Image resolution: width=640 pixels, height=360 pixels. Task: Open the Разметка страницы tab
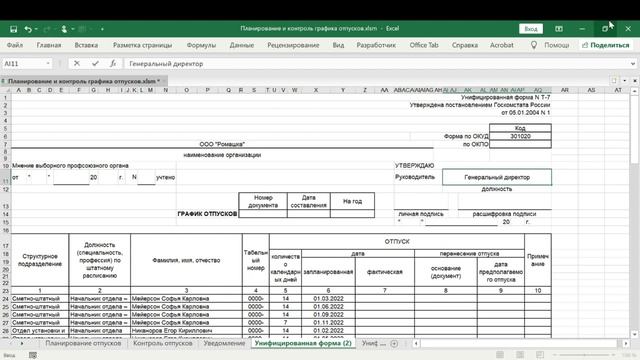142,45
